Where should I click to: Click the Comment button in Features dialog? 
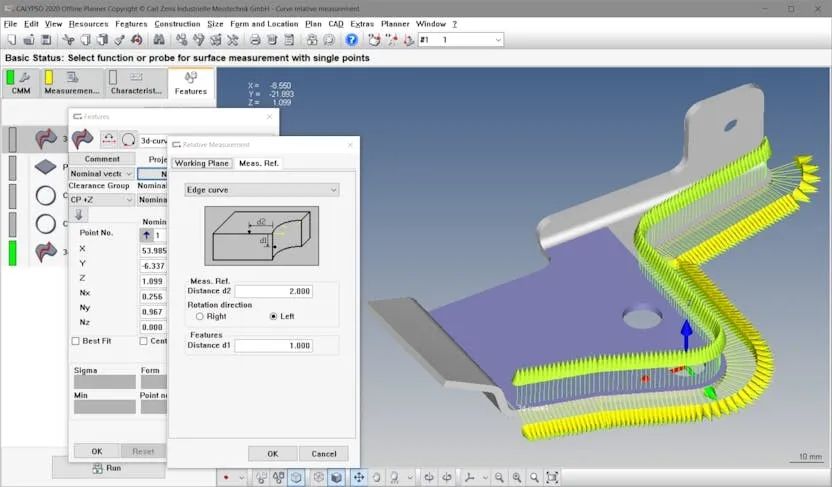click(x=102, y=159)
